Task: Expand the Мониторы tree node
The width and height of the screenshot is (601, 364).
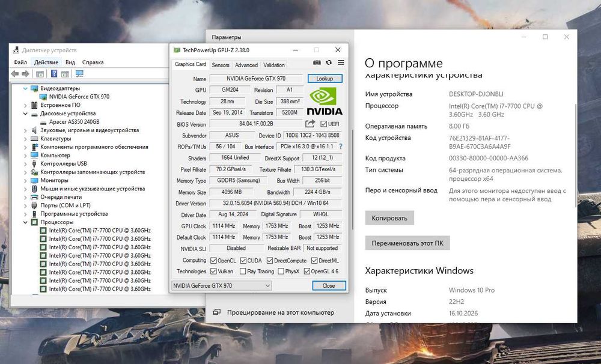Action: pos(25,180)
